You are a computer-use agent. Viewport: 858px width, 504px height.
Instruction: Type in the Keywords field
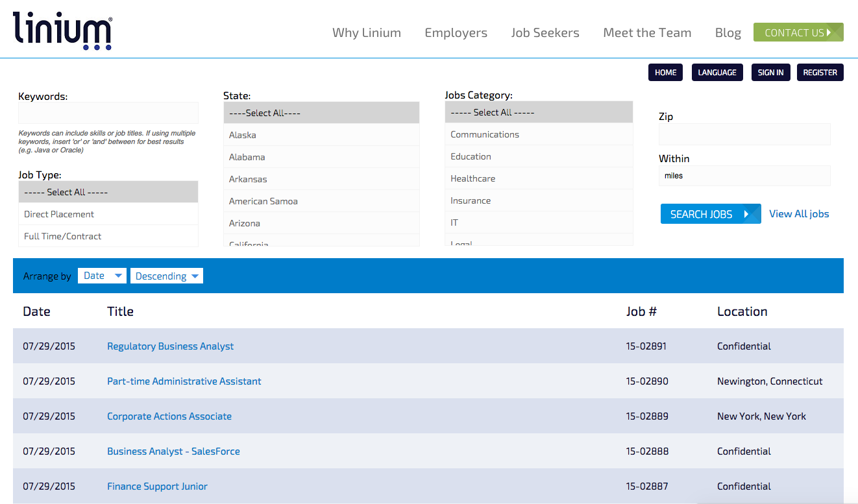[108, 113]
